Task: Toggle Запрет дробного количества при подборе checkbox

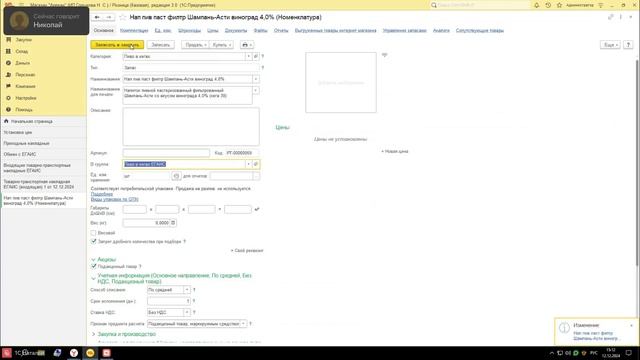Action: pyautogui.click(x=93, y=241)
